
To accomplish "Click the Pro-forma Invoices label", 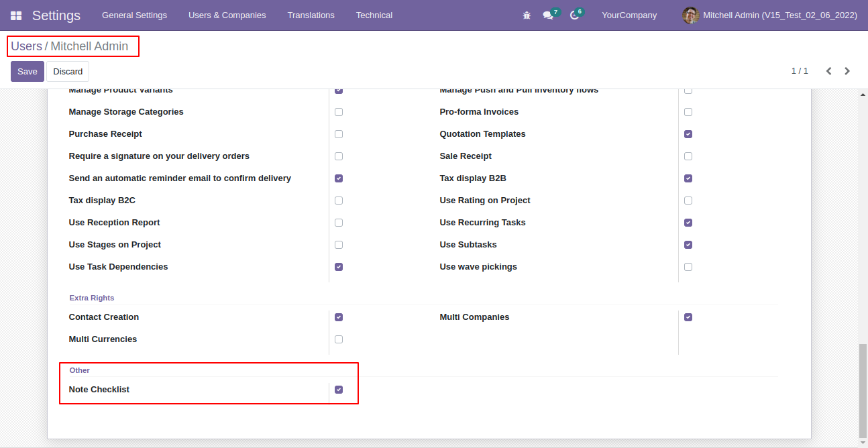I will coord(479,112).
